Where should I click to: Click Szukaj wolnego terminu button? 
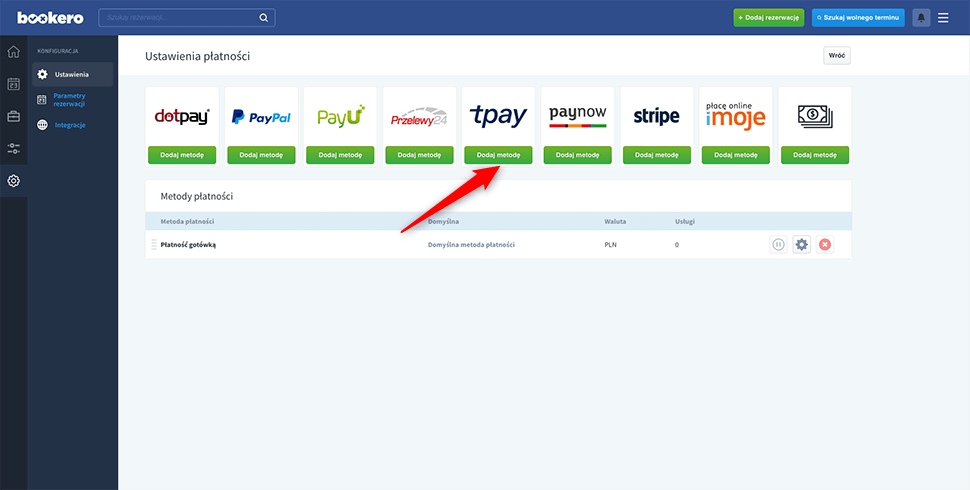point(858,18)
